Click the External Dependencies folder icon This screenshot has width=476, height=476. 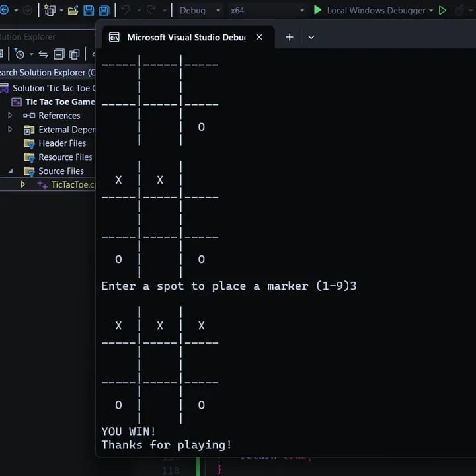29,130
